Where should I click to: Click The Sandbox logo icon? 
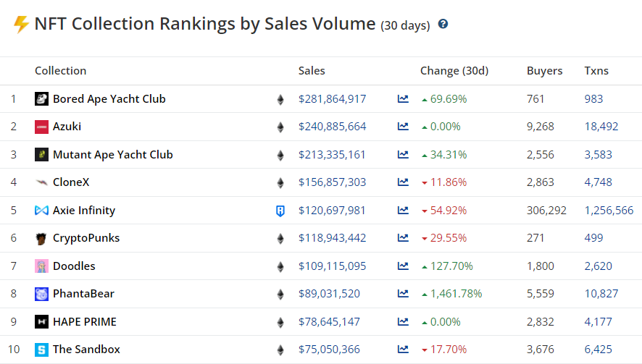pos(42,350)
